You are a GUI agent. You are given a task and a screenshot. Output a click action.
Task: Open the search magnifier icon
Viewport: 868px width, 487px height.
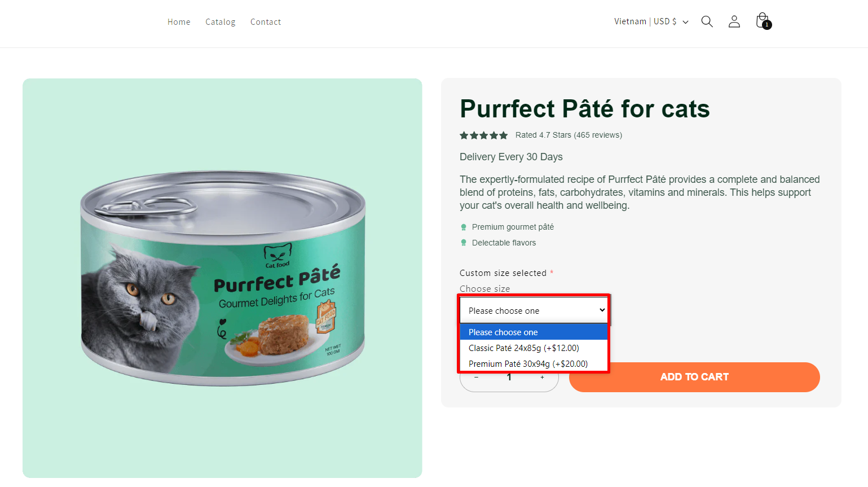point(707,21)
